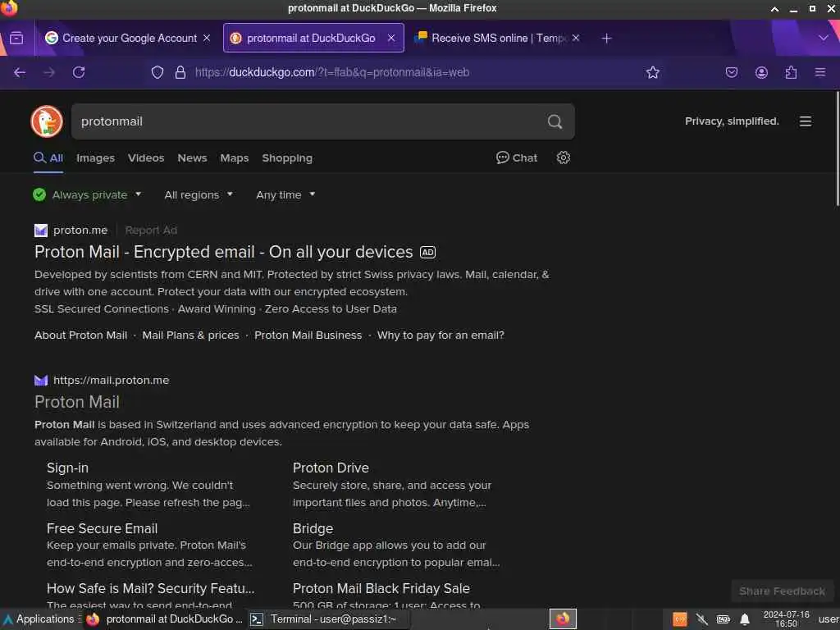Open the Sign-in sublink
Image resolution: width=840 pixels, height=630 pixels.
pyautogui.click(x=67, y=468)
